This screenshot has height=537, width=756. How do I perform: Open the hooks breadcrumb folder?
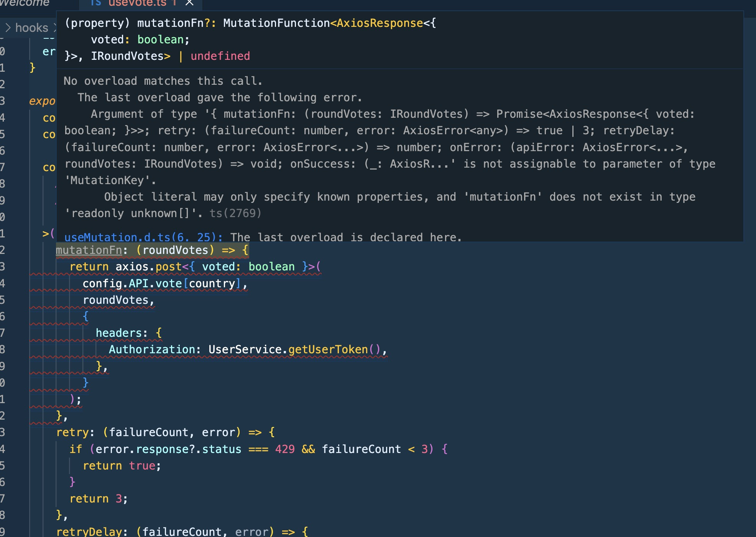point(31,28)
